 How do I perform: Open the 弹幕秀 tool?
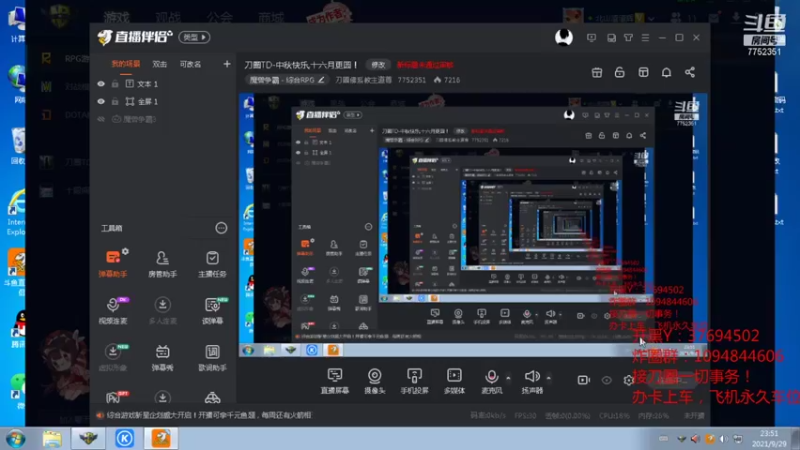click(x=162, y=357)
